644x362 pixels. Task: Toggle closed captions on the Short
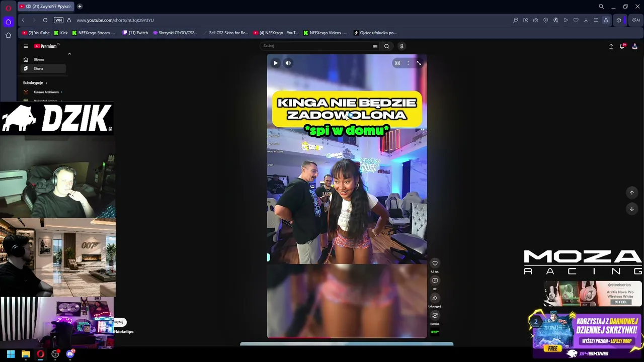397,63
